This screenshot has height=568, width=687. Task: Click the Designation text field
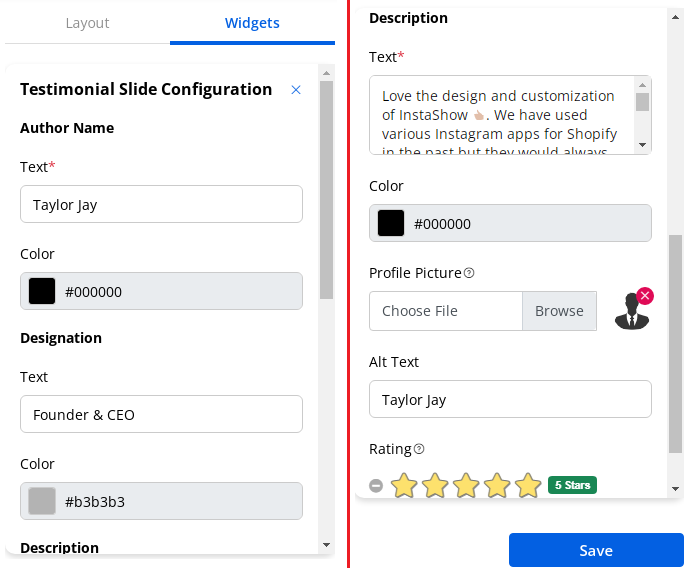161,415
